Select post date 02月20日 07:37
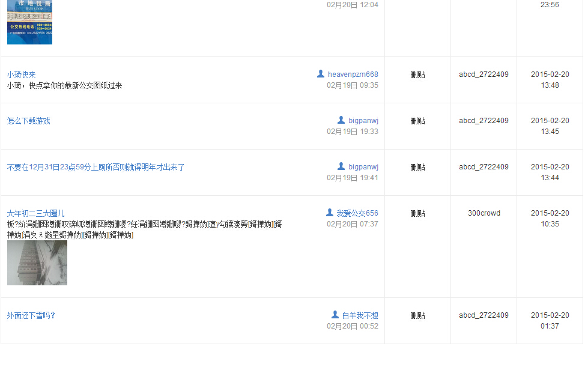This screenshot has width=588, height=370. point(353,224)
